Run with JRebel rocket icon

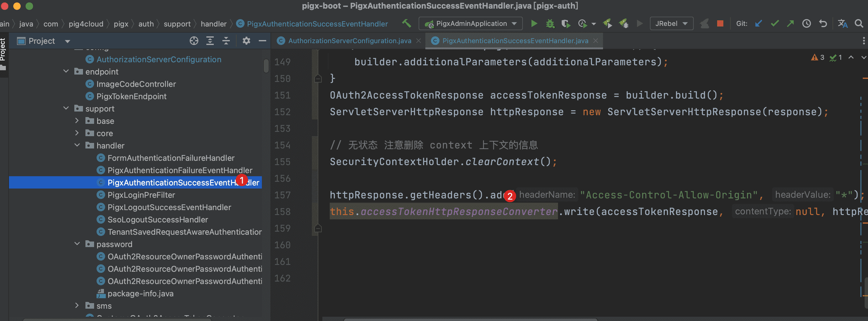607,23
